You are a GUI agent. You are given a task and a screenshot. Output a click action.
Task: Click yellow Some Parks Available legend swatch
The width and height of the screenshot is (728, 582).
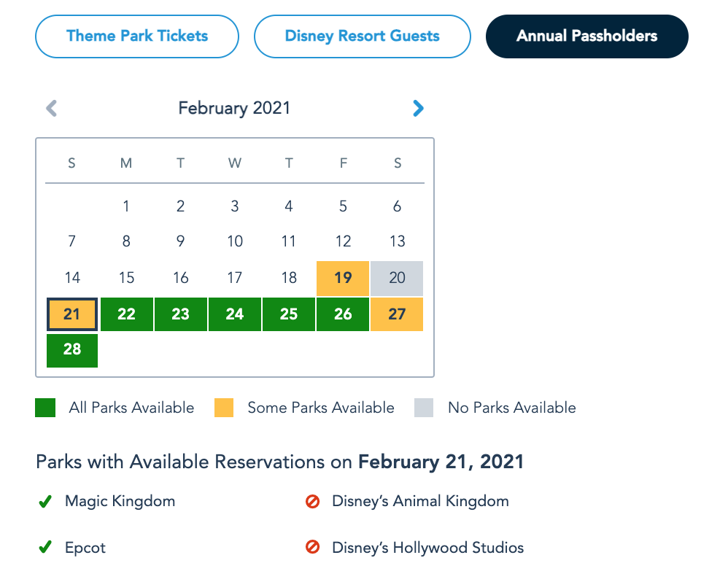coord(224,408)
